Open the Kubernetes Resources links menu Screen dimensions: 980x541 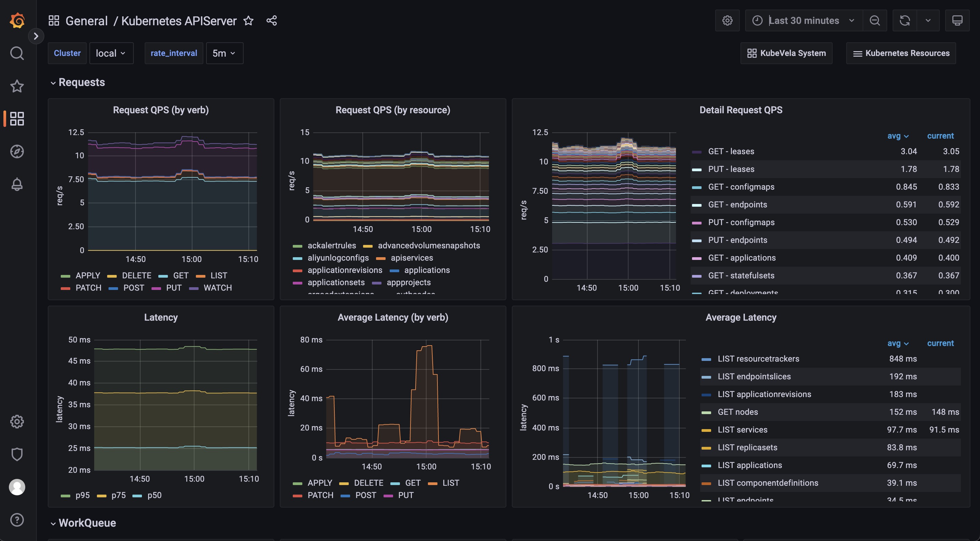point(901,53)
